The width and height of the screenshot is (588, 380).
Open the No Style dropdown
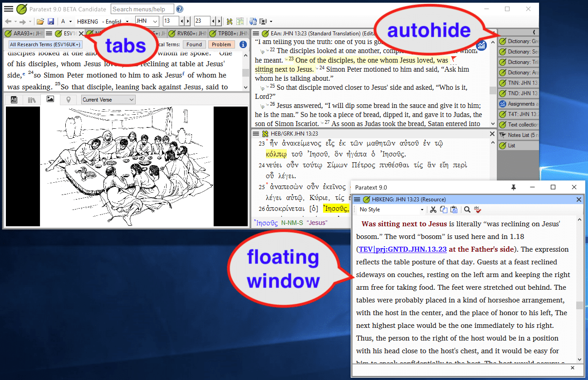click(x=391, y=209)
